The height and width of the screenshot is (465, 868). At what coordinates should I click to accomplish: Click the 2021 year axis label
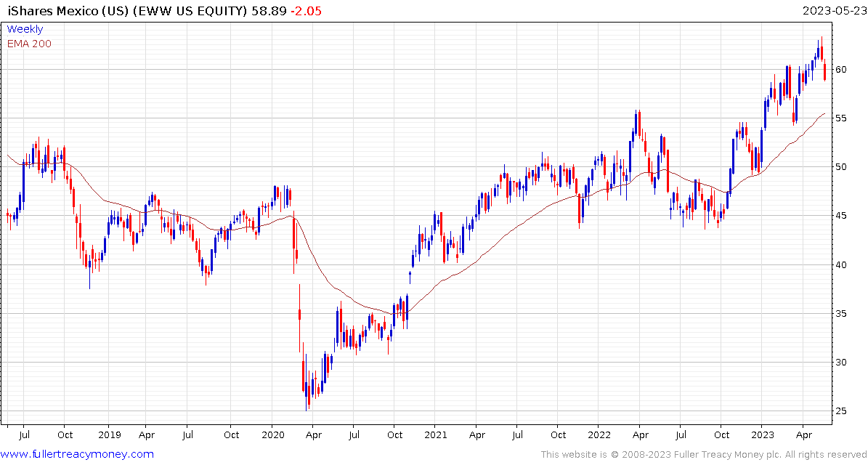[x=435, y=435]
